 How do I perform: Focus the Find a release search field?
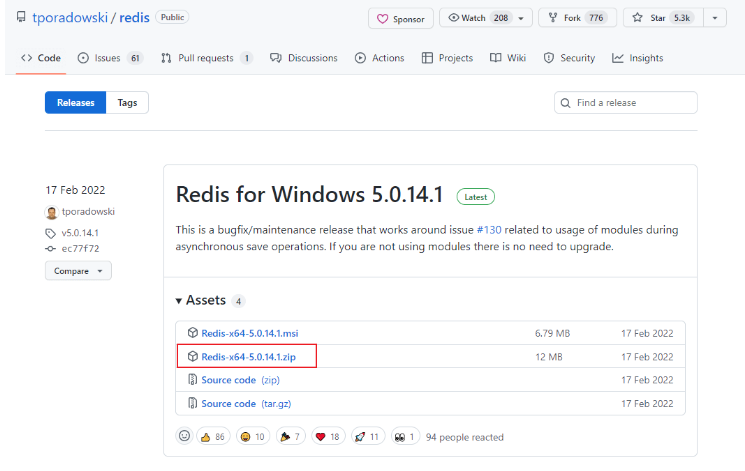pyautogui.click(x=626, y=103)
